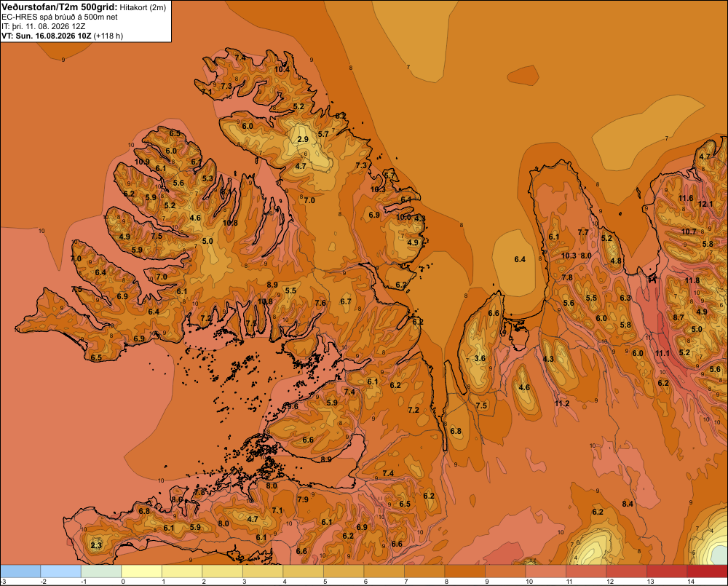Image resolution: width=728 pixels, height=586 pixels.
Task: Select the 5.0 temperature label in the Westfjords
Action: click(x=207, y=241)
